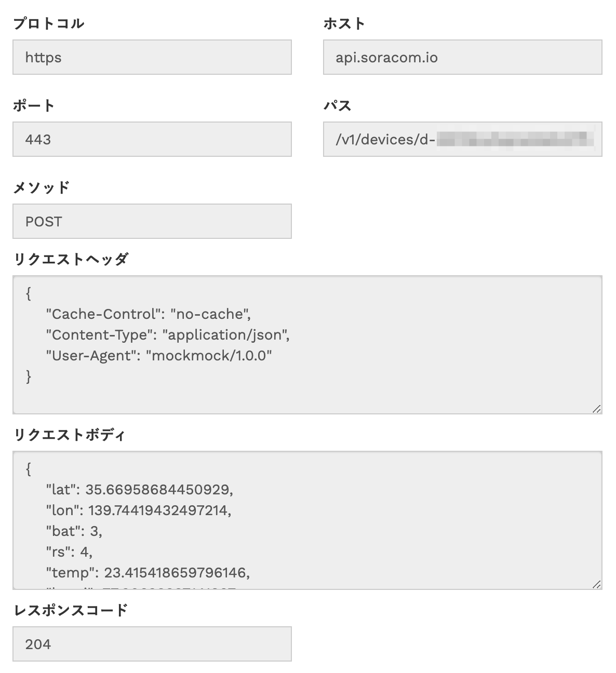Focus the host field with api.soracom.io
The width and height of the screenshot is (616, 673).
click(x=462, y=57)
